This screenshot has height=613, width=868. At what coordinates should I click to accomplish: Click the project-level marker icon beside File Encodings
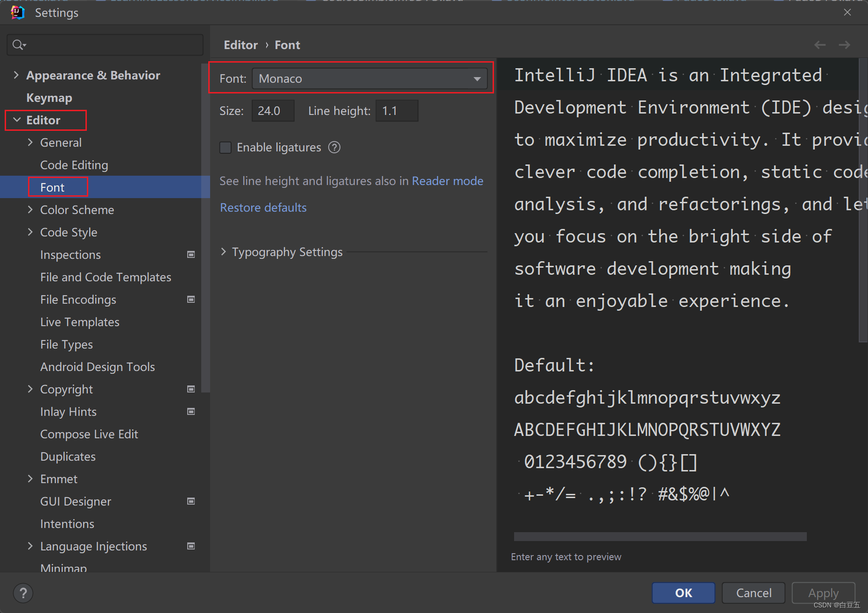pos(191,299)
